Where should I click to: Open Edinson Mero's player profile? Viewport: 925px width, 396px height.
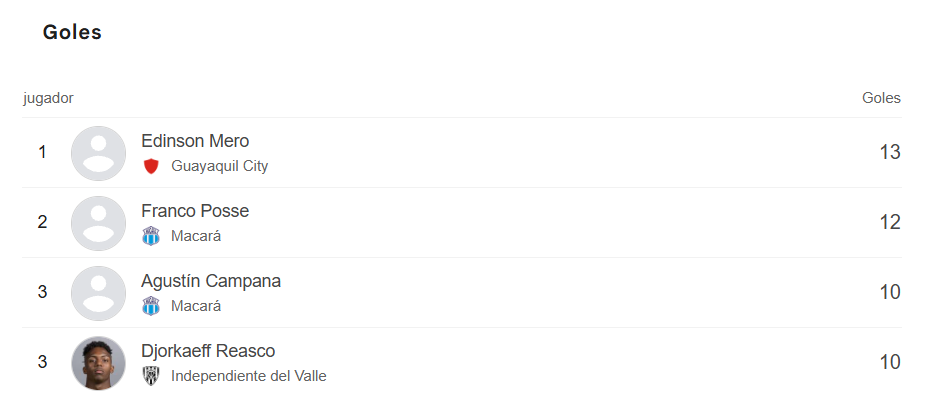(195, 141)
